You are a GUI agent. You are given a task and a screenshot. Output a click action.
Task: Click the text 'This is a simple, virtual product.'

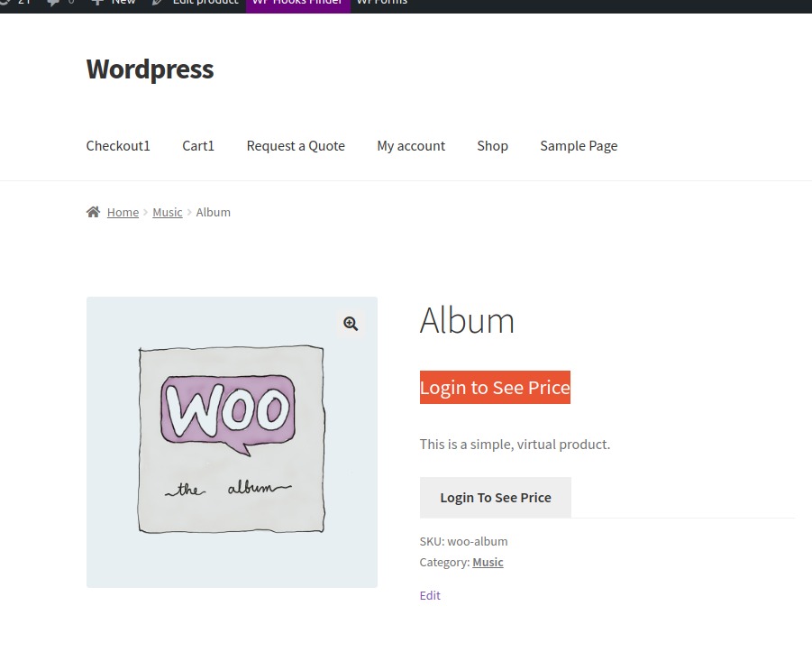coord(515,444)
